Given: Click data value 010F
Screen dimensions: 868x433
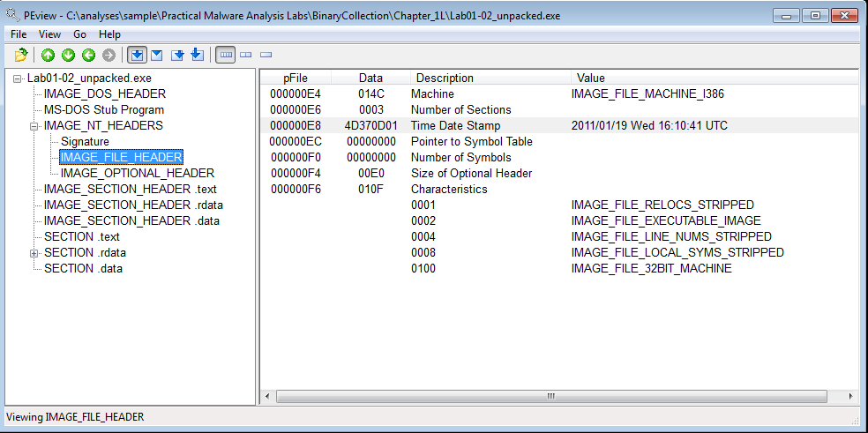Looking at the screenshot, I should pyautogui.click(x=370, y=190).
